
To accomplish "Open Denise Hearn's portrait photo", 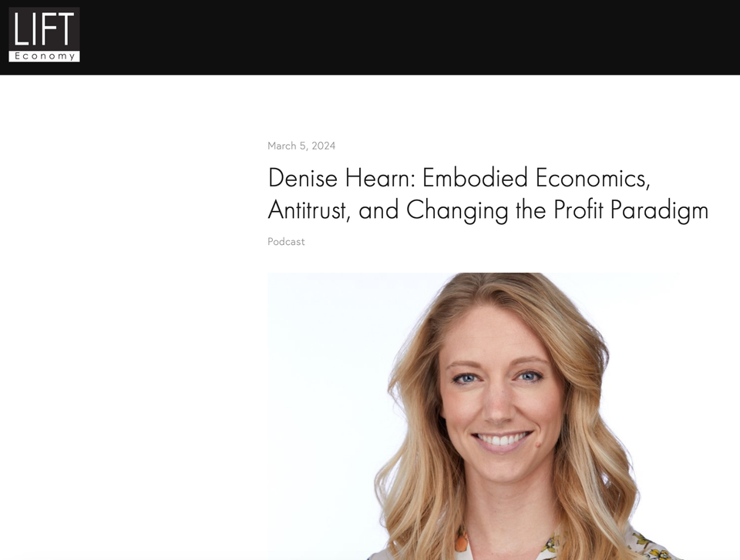I will coord(473,416).
